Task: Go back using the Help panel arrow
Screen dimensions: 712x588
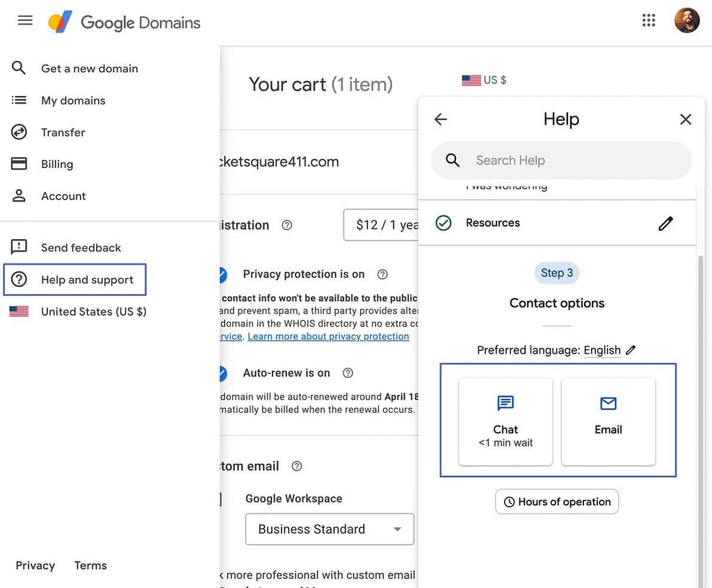Action: tap(440, 119)
